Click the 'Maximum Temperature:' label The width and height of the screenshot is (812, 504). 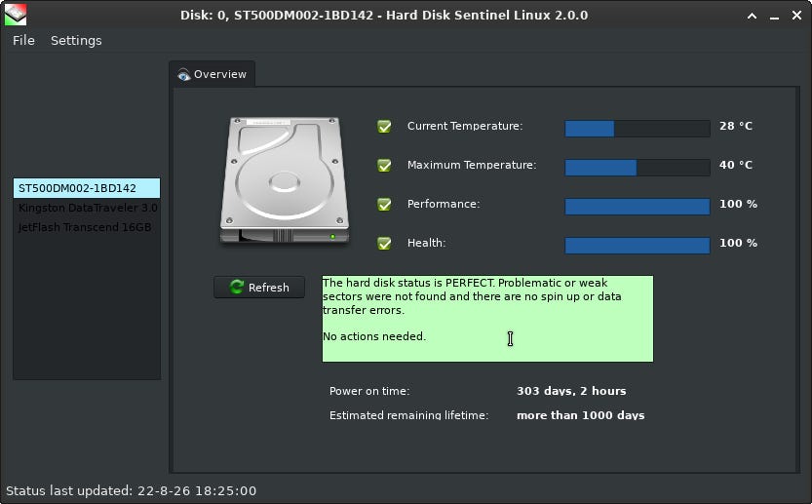click(x=471, y=165)
